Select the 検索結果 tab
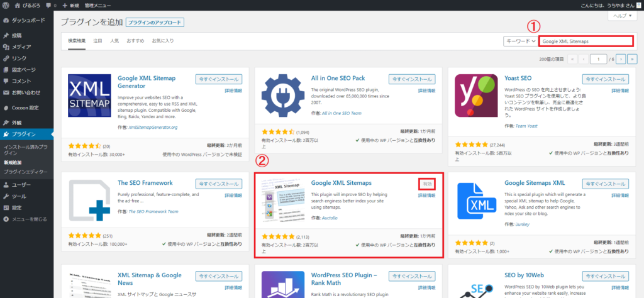 click(77, 41)
